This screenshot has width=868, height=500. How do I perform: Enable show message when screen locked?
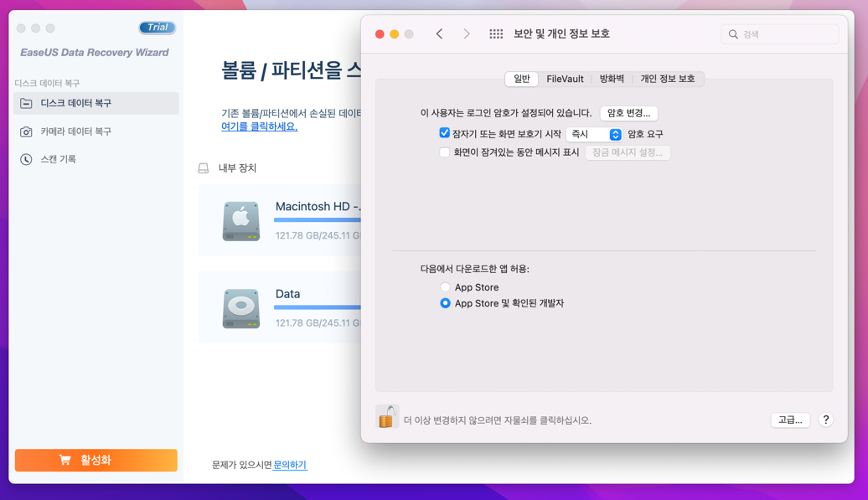tap(444, 152)
